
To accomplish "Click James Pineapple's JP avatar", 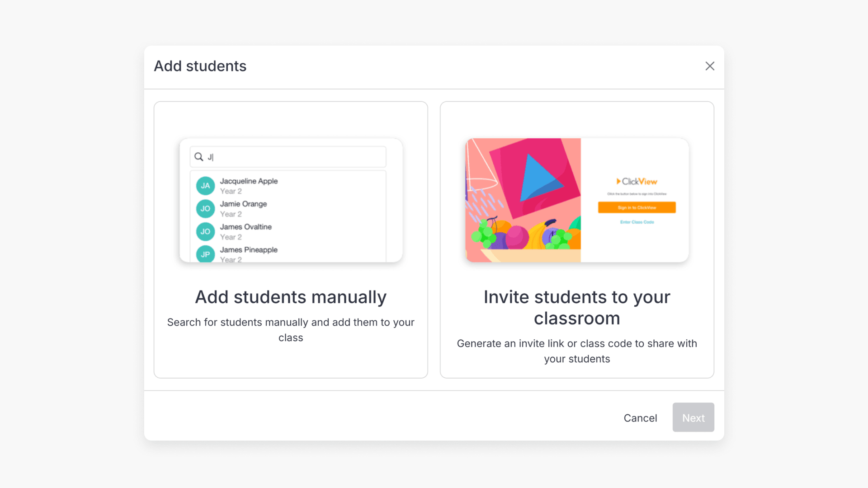I will click(x=205, y=254).
